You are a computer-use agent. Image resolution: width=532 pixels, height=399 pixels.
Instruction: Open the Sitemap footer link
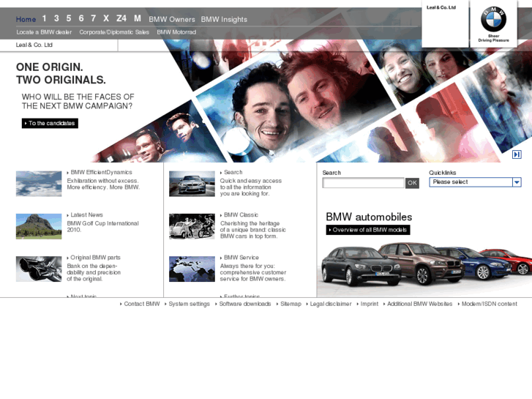pyautogui.click(x=291, y=304)
